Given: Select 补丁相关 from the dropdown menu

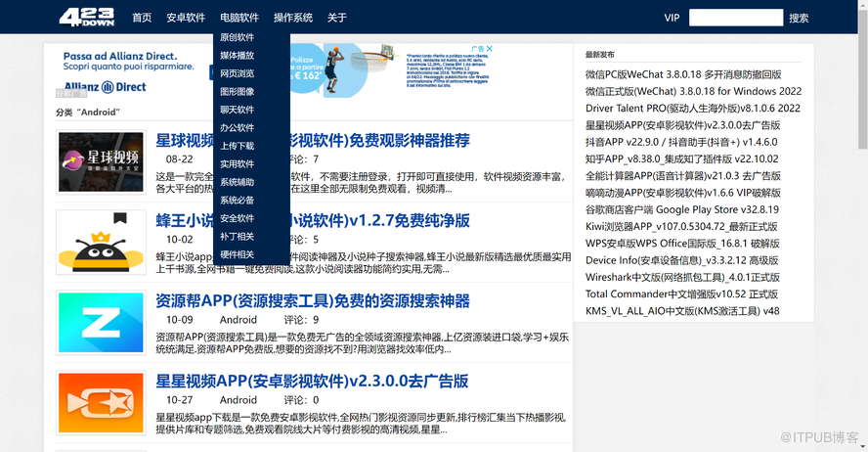Looking at the screenshot, I should pyautogui.click(x=237, y=237).
